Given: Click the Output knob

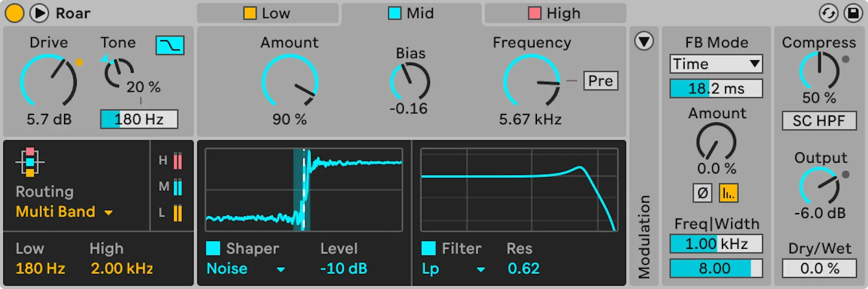Looking at the screenshot, I should (x=820, y=186).
